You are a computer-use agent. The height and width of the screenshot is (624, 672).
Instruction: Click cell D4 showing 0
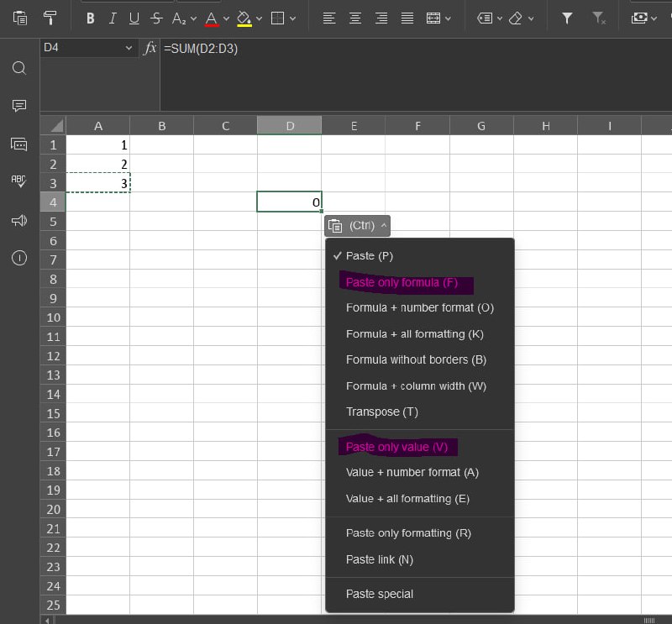pyautogui.click(x=289, y=202)
